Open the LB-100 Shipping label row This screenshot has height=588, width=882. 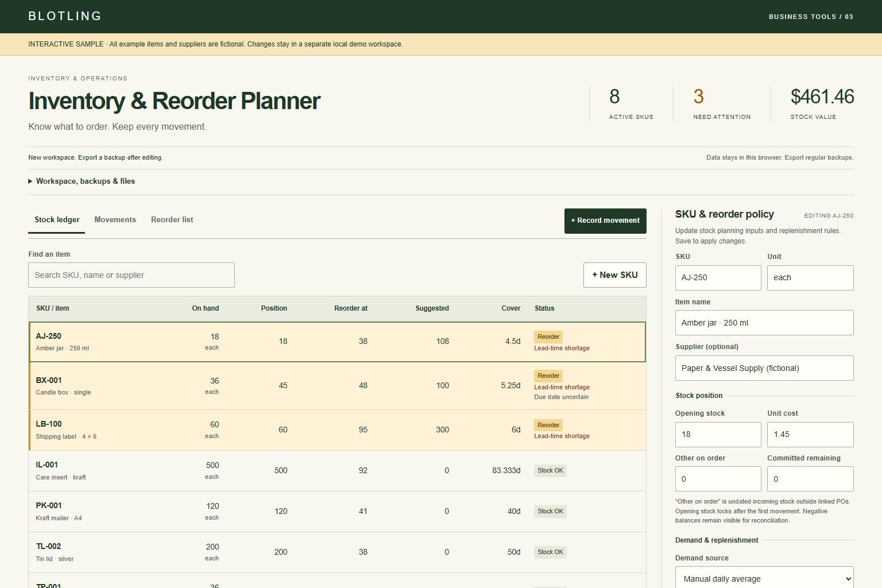(338, 430)
